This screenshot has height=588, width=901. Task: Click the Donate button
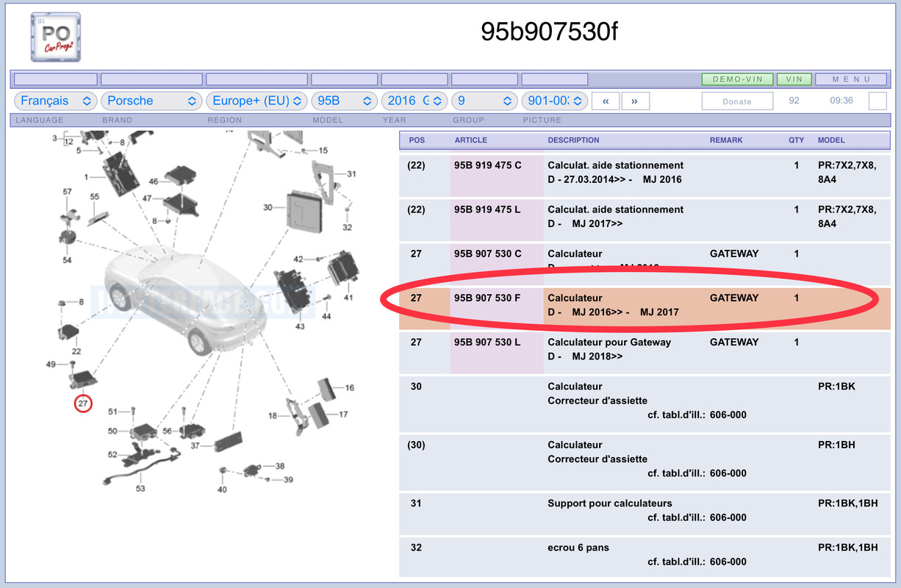pyautogui.click(x=737, y=101)
